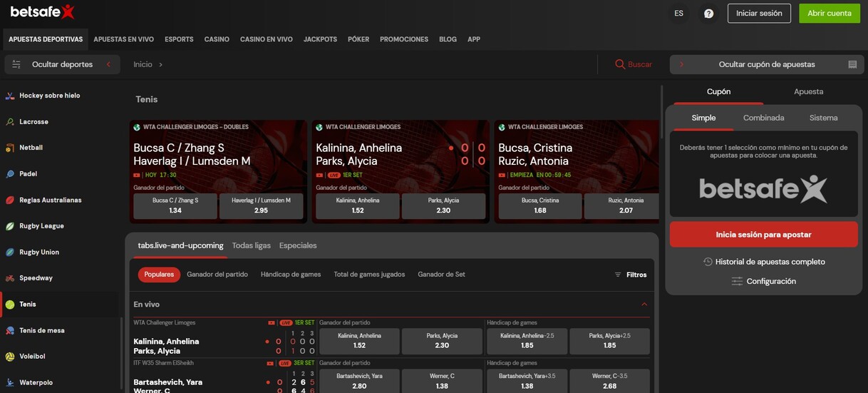Select the Combinada bet type tab

764,118
